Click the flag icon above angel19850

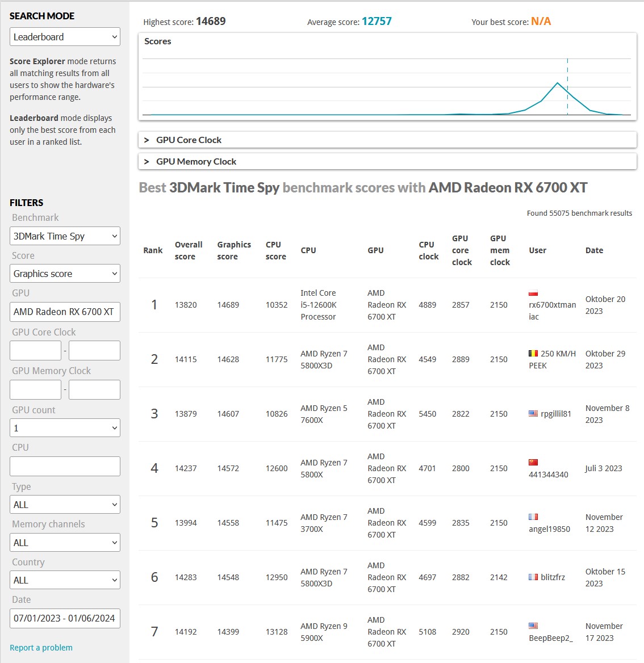coord(533,517)
